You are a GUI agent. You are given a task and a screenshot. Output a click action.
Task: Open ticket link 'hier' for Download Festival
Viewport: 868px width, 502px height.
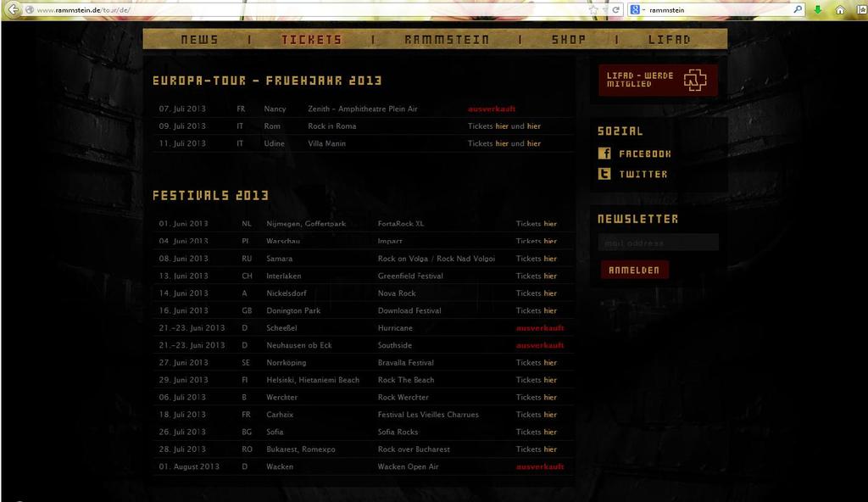coord(550,311)
